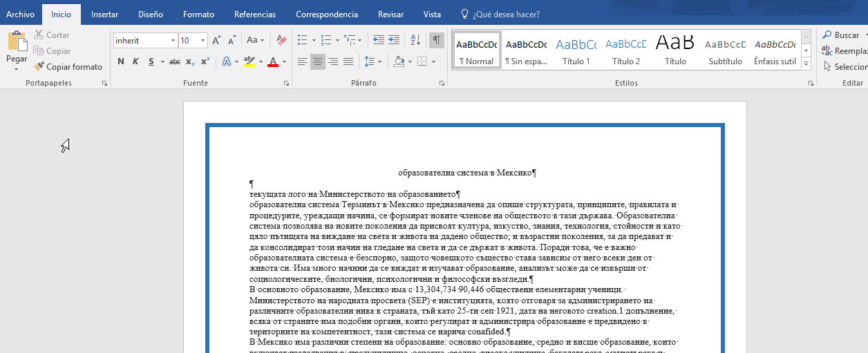This screenshot has height=353, width=868.
Task: Click the shading paint bucket icon
Action: tap(399, 61)
